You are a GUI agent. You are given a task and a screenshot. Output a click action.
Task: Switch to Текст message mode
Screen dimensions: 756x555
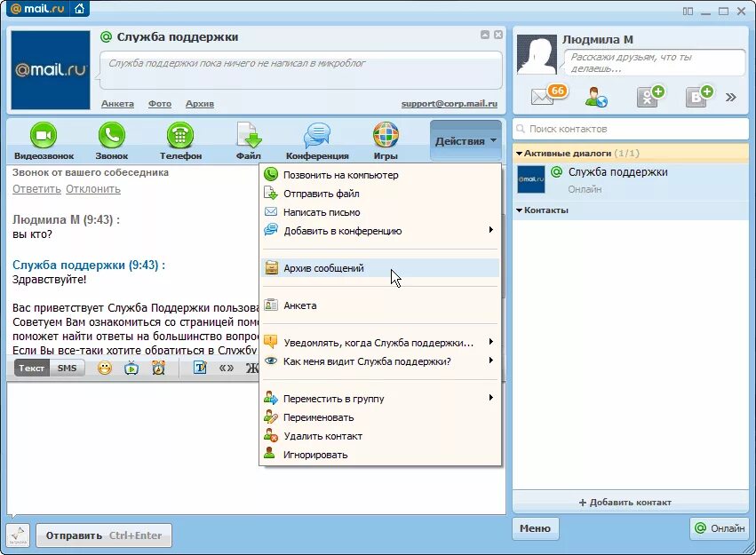pyautogui.click(x=32, y=368)
